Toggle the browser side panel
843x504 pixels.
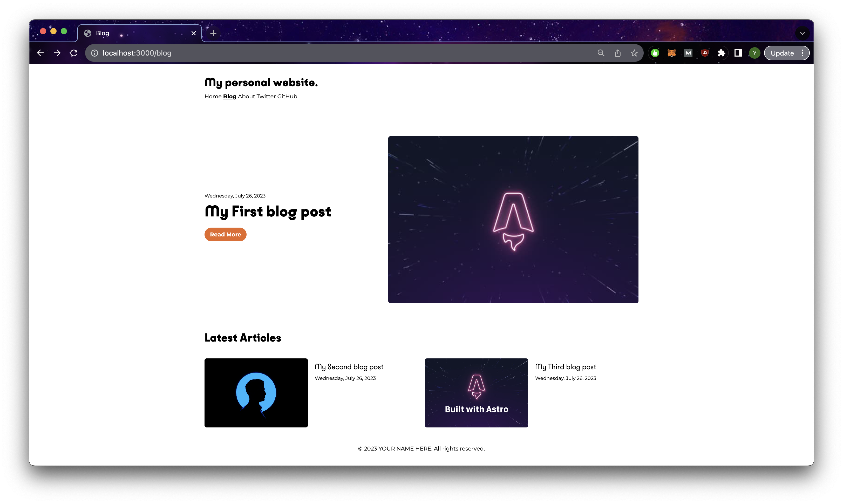[738, 53]
